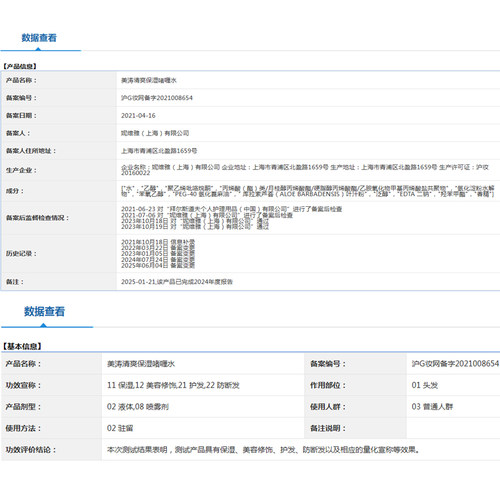Click the 2025年06月04日 history record
500x500 pixels.
tap(158, 265)
